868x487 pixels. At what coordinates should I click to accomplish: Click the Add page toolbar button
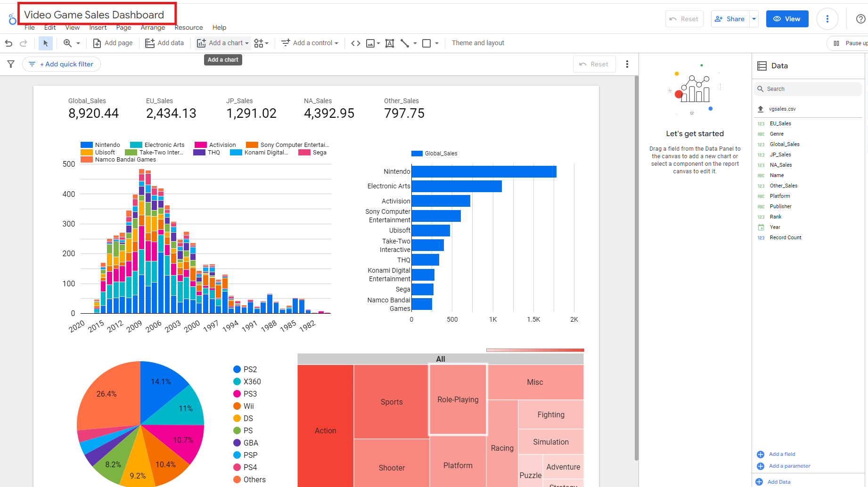click(113, 43)
